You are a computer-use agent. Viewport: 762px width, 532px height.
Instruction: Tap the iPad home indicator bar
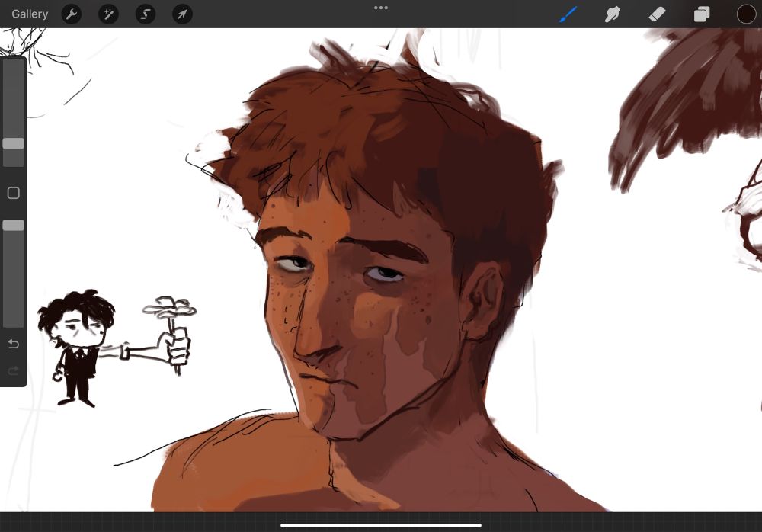point(381,525)
